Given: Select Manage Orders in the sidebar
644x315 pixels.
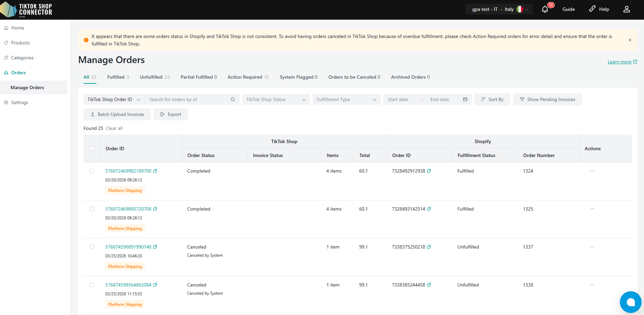Looking at the screenshot, I should point(34,87).
